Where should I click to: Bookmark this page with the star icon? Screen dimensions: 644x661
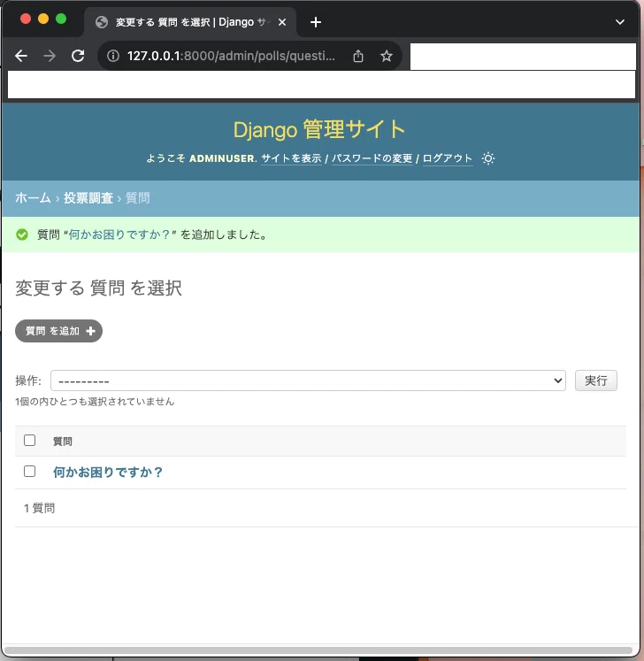(386, 56)
